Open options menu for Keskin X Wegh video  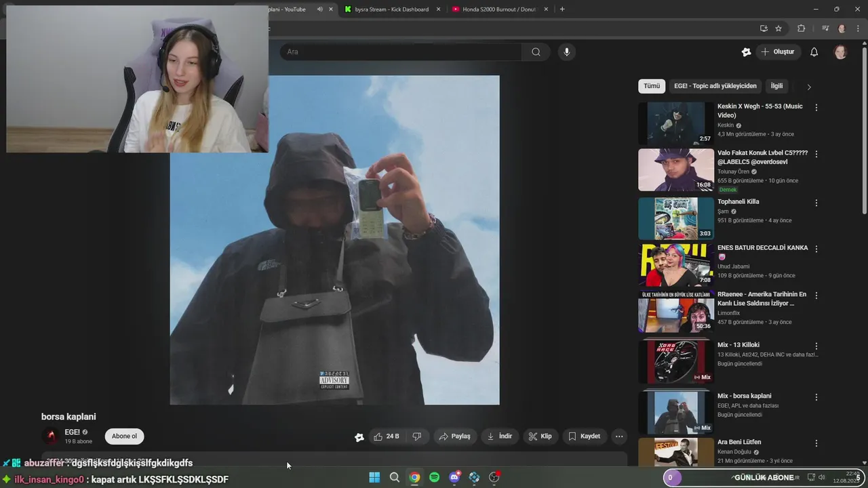[x=816, y=108]
